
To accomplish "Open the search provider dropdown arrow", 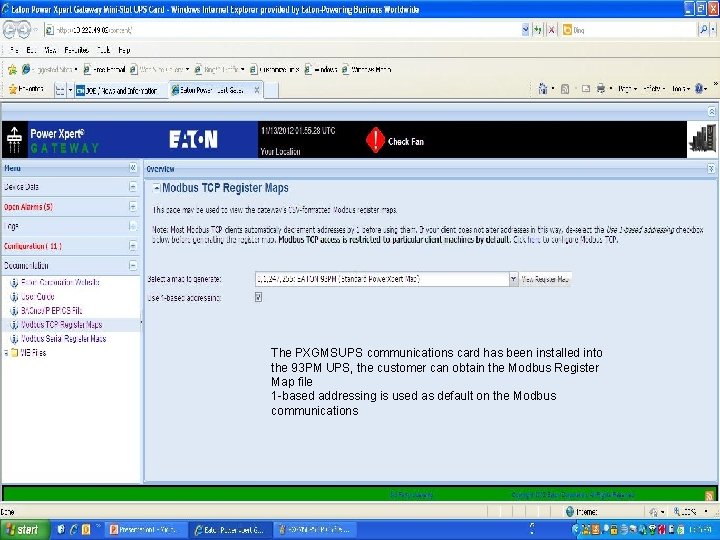I will point(713,30).
